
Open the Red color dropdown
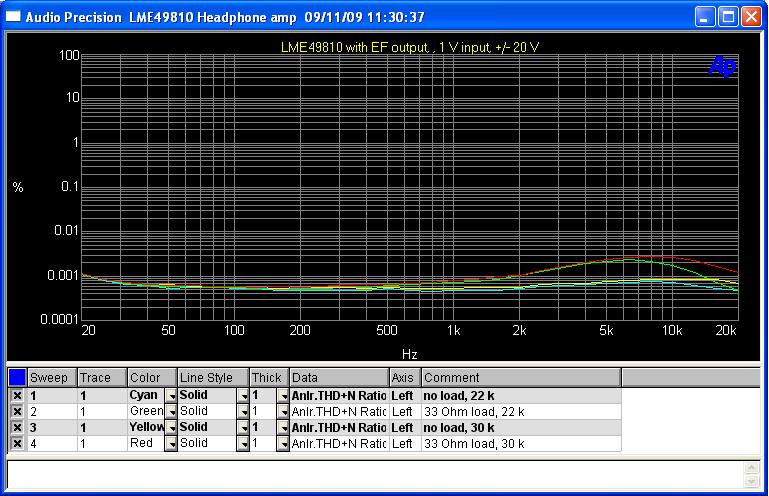point(171,444)
